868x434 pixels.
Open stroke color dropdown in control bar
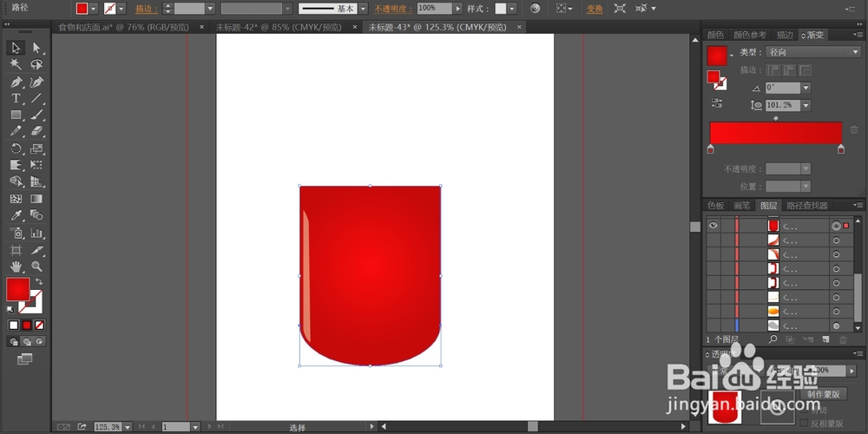click(122, 9)
